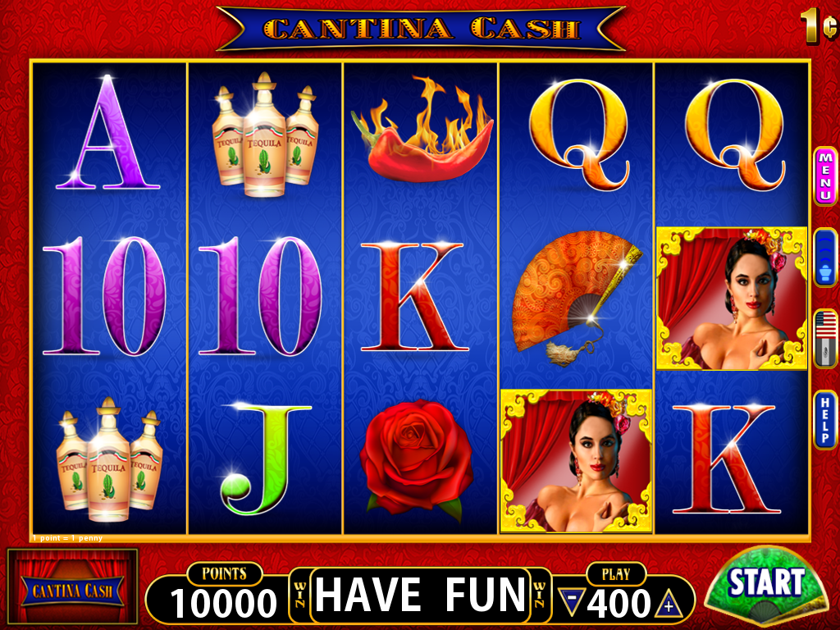Screen dimensions: 840x630
Task: Click the green J symbol
Action: (x=266, y=459)
